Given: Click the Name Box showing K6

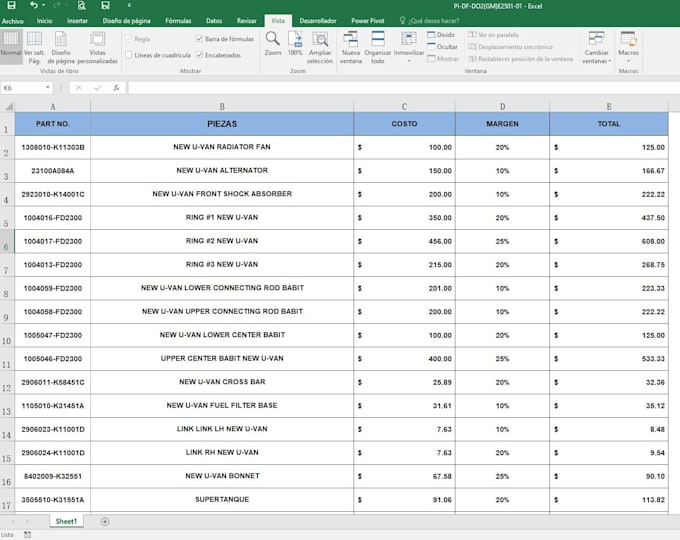Looking at the screenshot, I should [x=23, y=88].
